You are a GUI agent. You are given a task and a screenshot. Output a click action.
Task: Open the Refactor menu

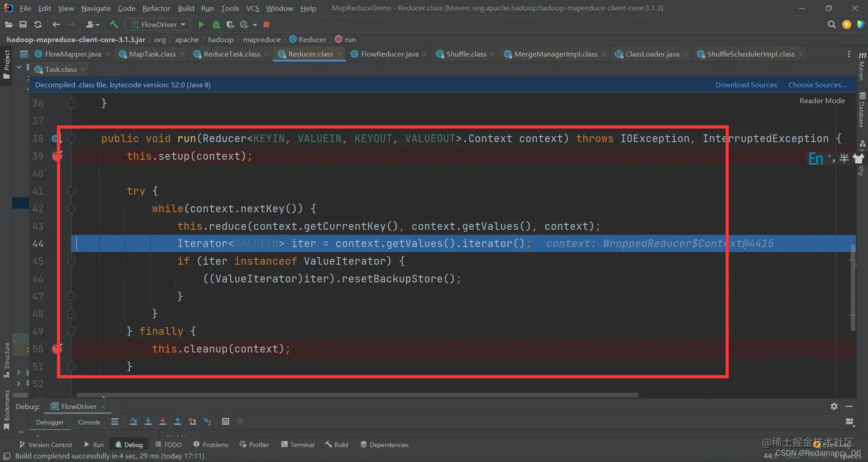[x=156, y=8]
